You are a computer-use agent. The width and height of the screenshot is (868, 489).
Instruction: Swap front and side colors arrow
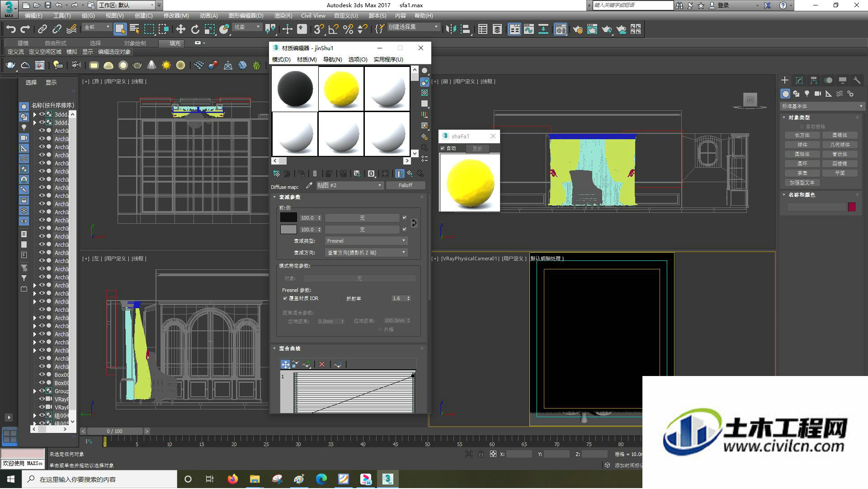coord(414,223)
